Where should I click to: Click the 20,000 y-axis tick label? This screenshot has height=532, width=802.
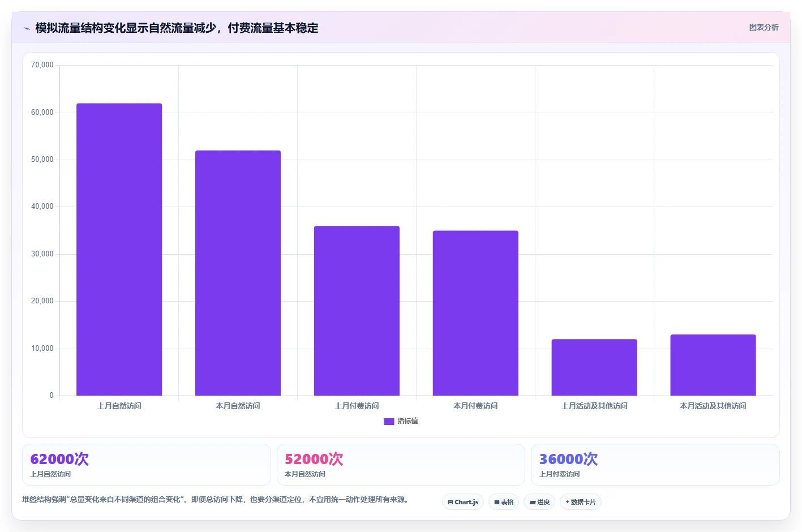42,301
